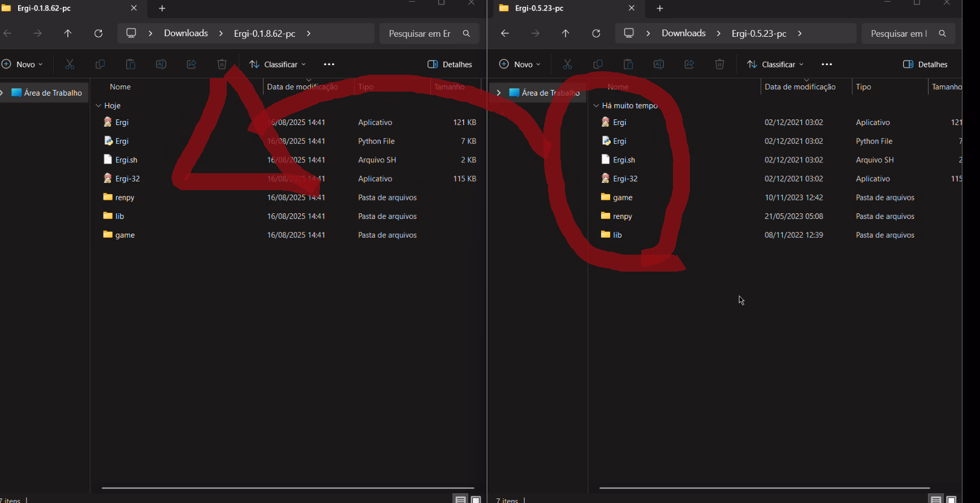980x503 pixels.
Task: Click the trash Delete icon in the left window
Action: [222, 65]
